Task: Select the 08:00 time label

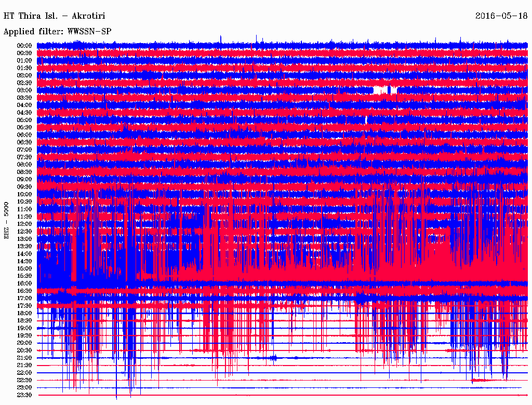Action: (24, 165)
